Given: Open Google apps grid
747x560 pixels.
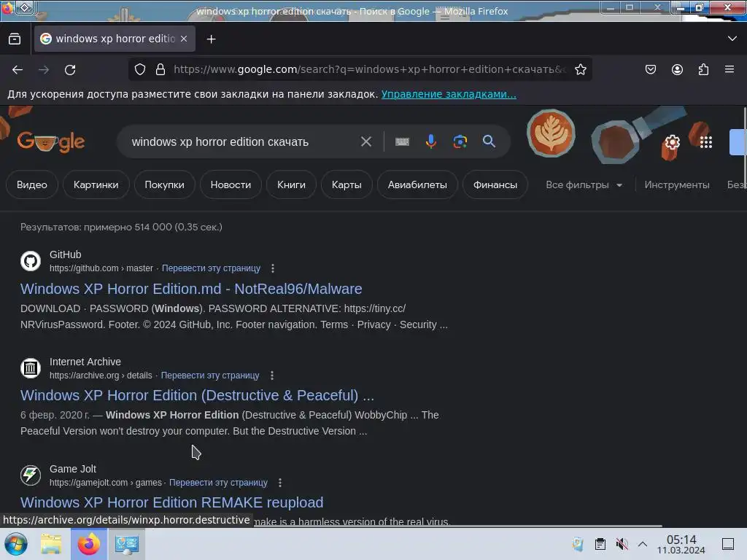Looking at the screenshot, I should pyautogui.click(x=706, y=142).
